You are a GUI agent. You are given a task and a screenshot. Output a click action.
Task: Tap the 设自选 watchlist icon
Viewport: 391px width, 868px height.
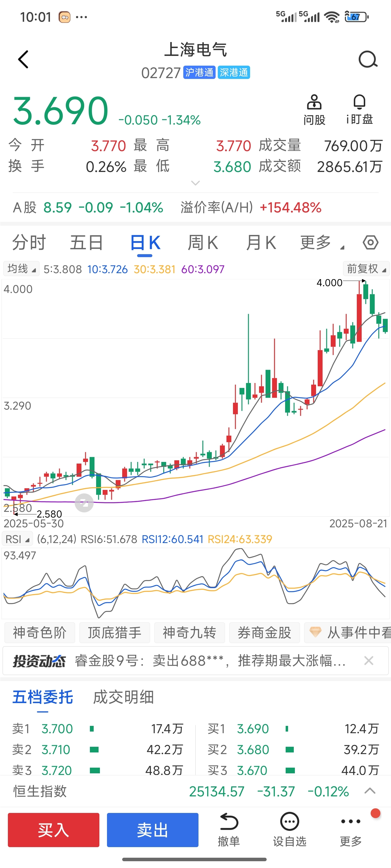coord(289,829)
